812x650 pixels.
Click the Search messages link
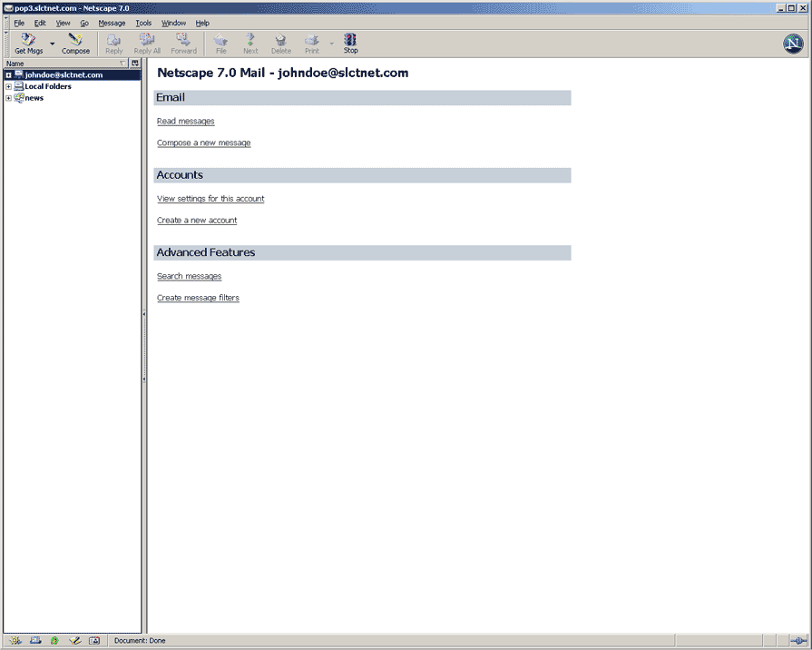click(189, 276)
